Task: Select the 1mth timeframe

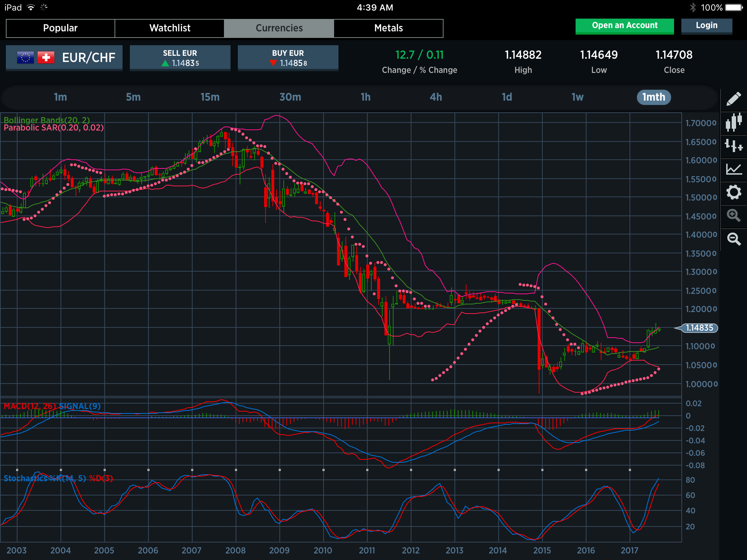Action: 654,97
